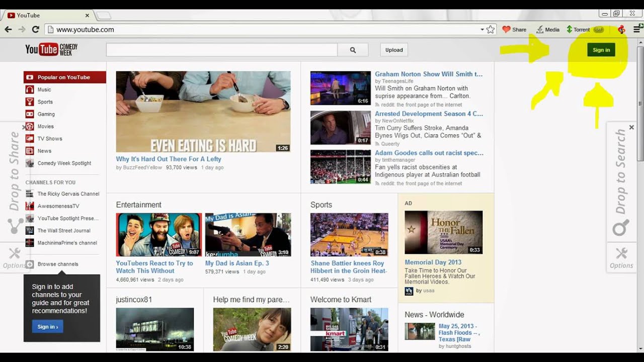Open Why It's Hard Out There For A Lefty

point(169,159)
